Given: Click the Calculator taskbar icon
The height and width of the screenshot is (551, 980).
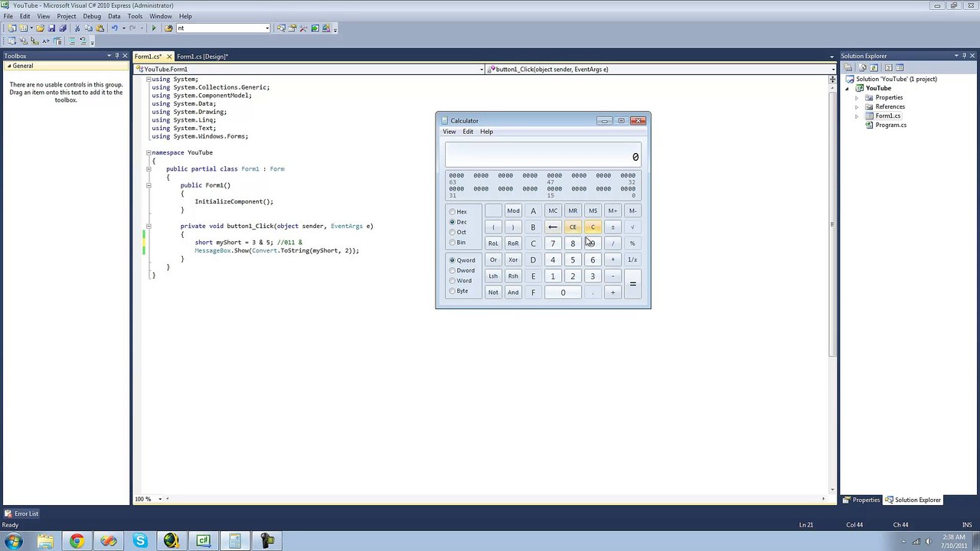Looking at the screenshot, I should point(235,541).
